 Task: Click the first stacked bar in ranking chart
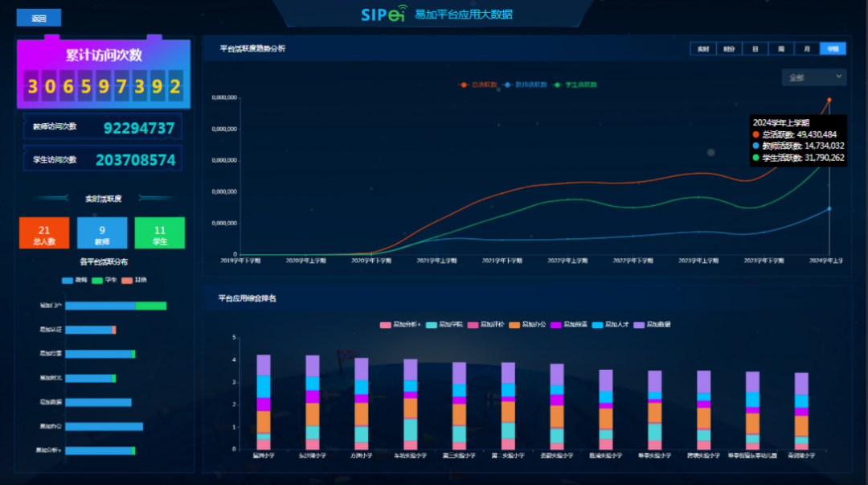click(263, 402)
